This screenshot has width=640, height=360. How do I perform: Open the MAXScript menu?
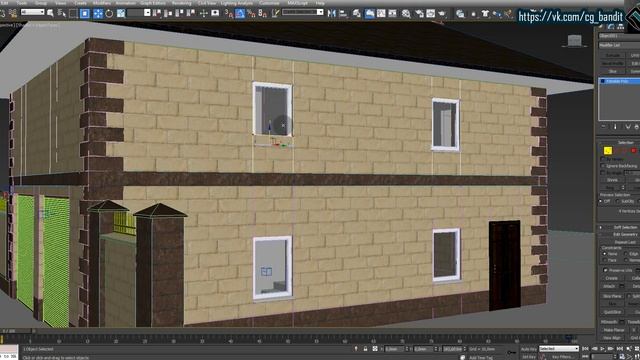point(298,2)
